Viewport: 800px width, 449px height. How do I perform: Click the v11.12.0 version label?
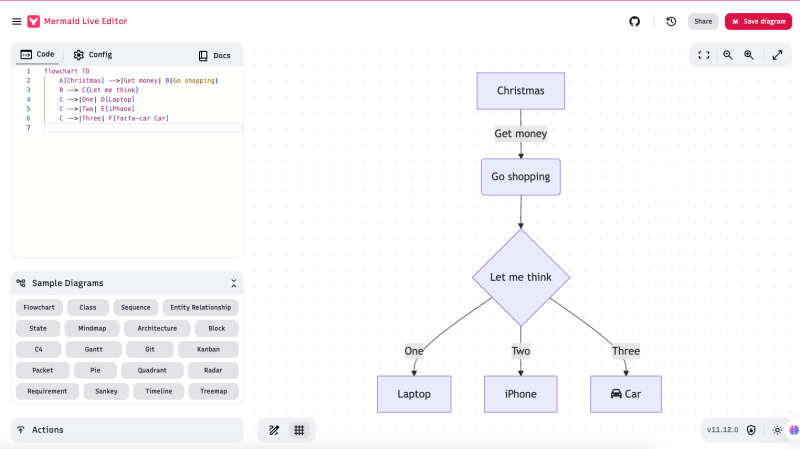point(722,430)
